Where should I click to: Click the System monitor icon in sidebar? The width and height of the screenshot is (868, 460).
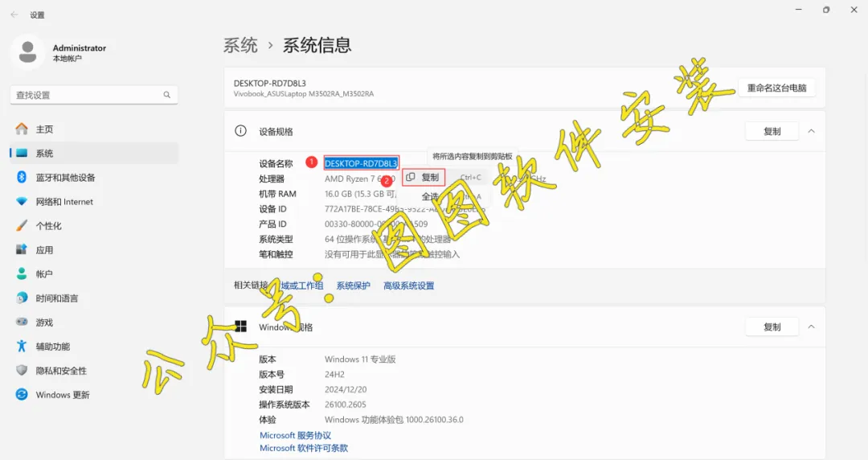22,153
